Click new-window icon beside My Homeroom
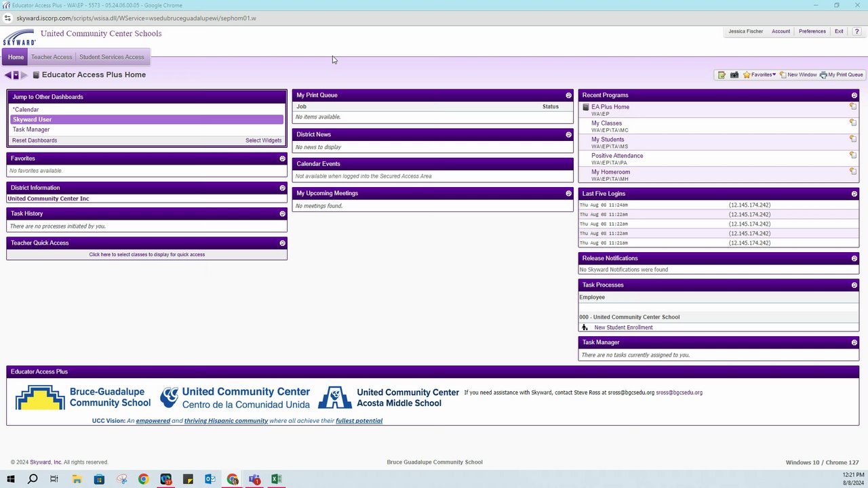This screenshot has height=488, width=868. (853, 171)
